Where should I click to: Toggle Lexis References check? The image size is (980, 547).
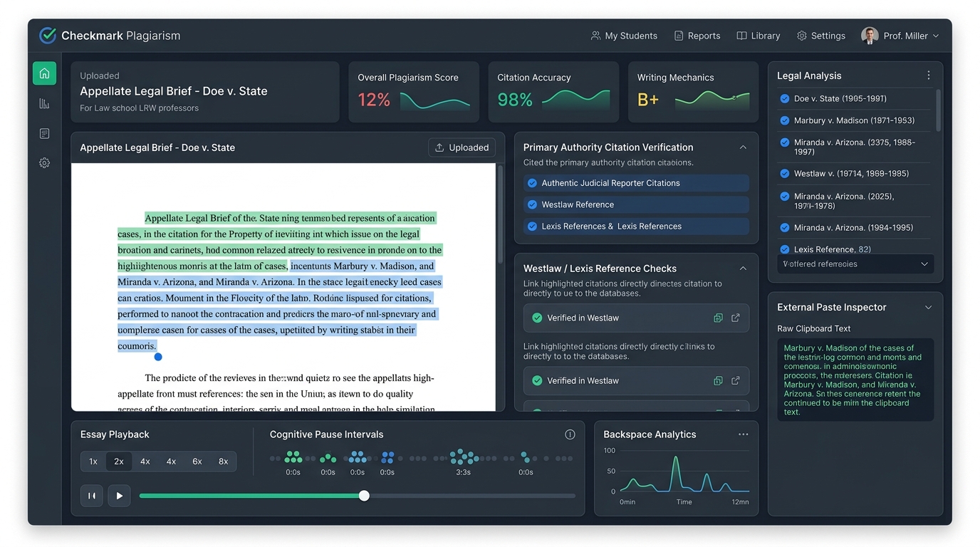point(532,226)
